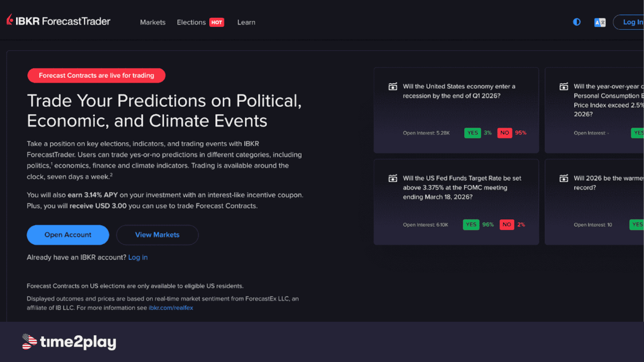This screenshot has width=644, height=362.
Task: Select YES on Personal Consumption card
Action: pos(637,132)
